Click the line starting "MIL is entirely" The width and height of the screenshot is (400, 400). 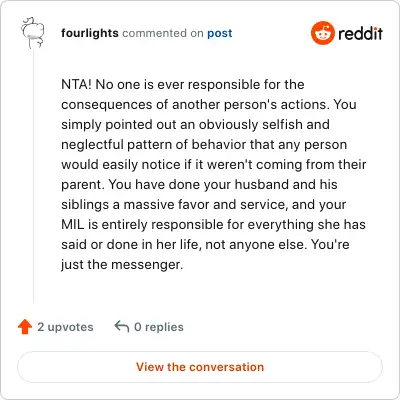(x=213, y=224)
